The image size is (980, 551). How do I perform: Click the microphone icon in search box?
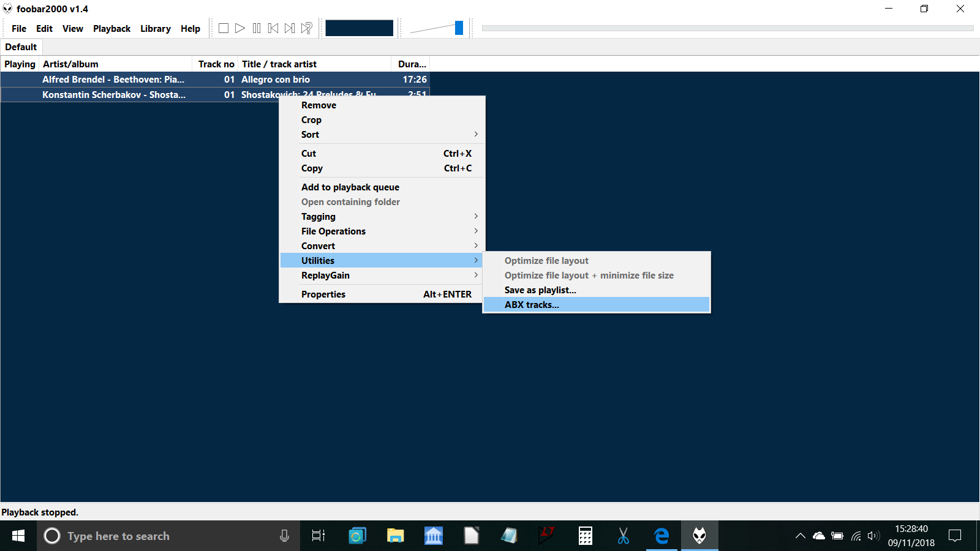(x=284, y=536)
